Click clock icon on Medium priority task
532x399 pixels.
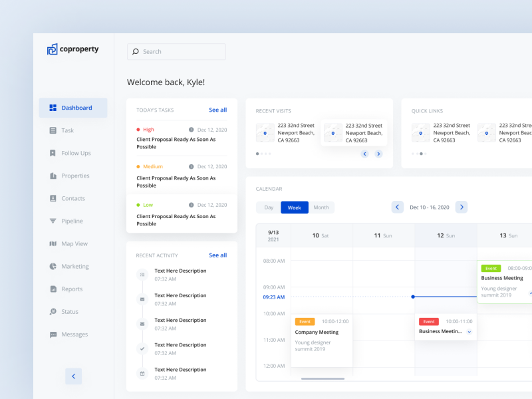coord(192,167)
